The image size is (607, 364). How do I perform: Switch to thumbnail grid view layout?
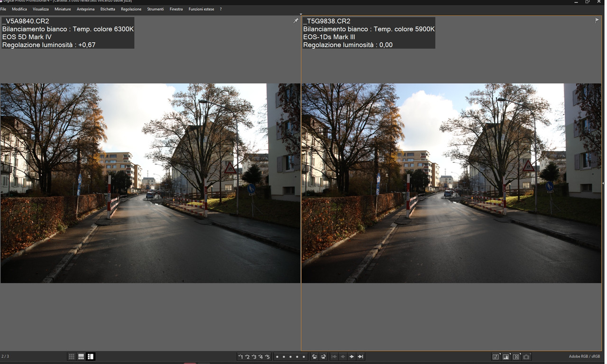[x=72, y=356]
